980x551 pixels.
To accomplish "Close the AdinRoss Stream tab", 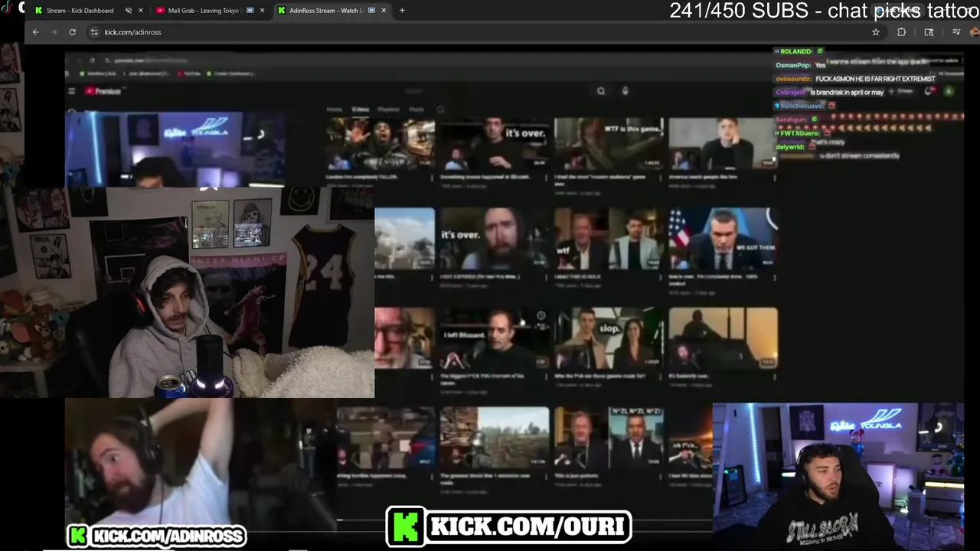I will pyautogui.click(x=384, y=11).
